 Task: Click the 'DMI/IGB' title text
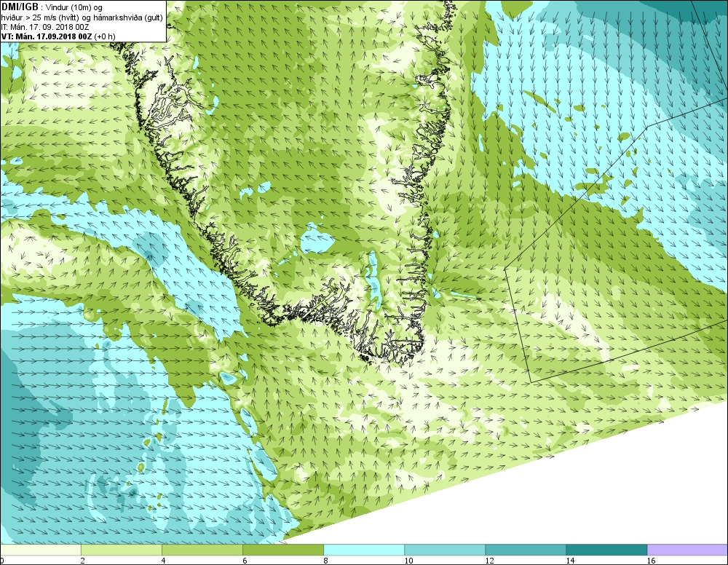(20, 7)
